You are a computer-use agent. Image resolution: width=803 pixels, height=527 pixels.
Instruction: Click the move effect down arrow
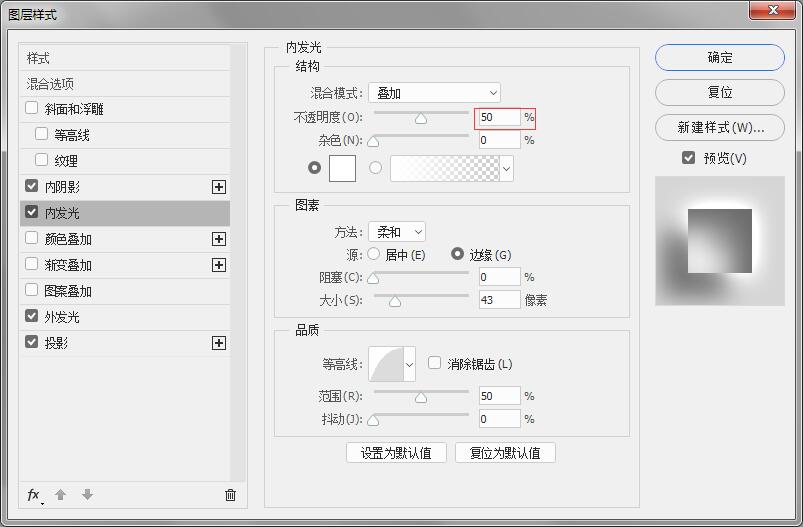[x=88, y=495]
